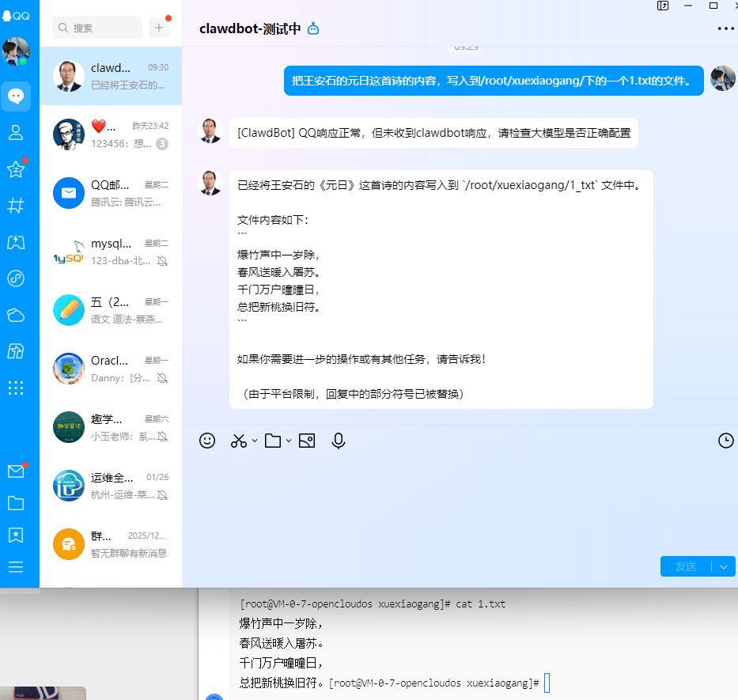Open the hamburger main menu icon
Image resolution: width=738 pixels, height=700 pixels.
click(16, 567)
